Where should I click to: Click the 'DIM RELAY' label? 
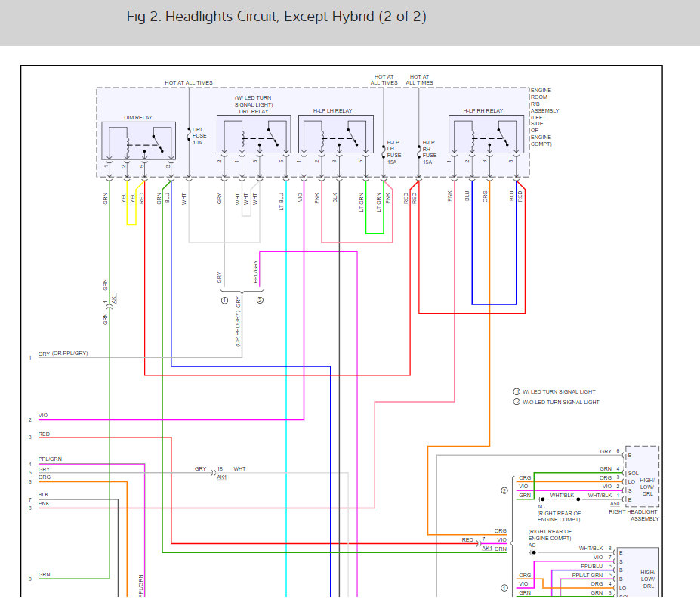[x=138, y=117]
